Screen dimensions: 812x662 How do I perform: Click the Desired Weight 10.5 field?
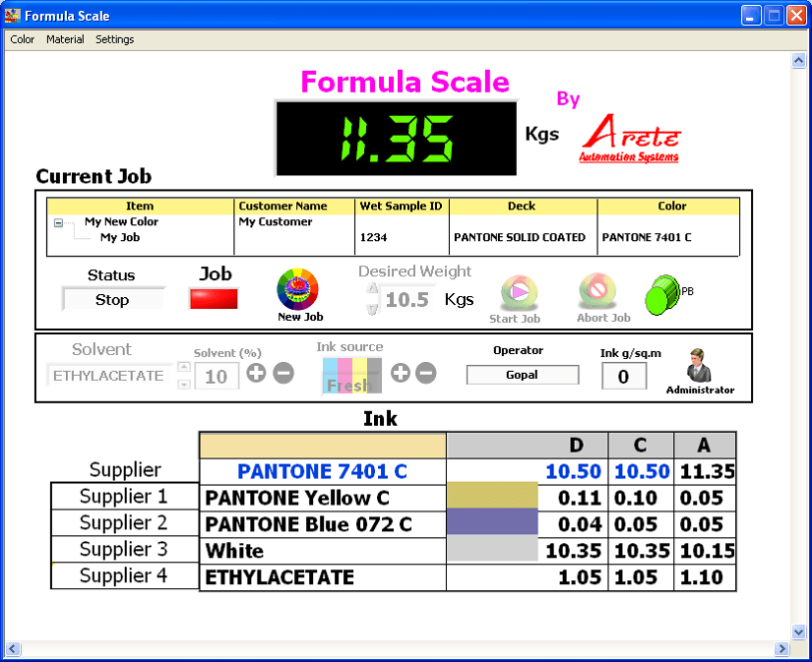(407, 300)
